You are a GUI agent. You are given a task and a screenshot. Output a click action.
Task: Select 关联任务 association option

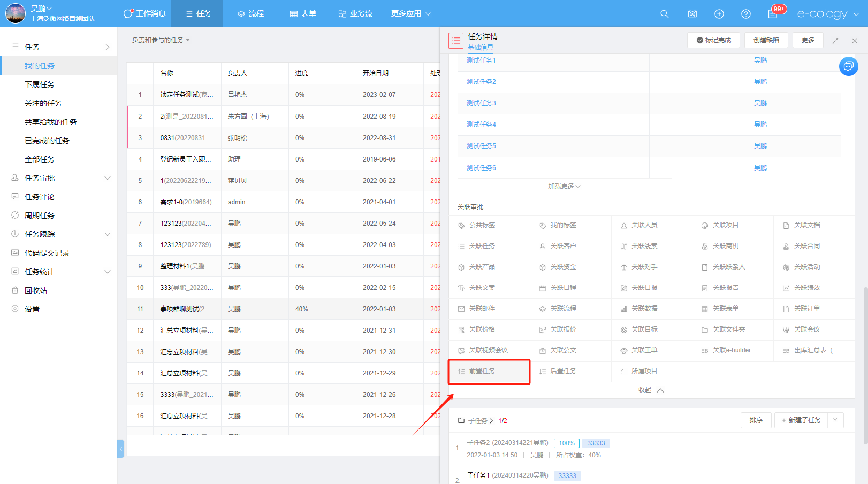(489, 246)
